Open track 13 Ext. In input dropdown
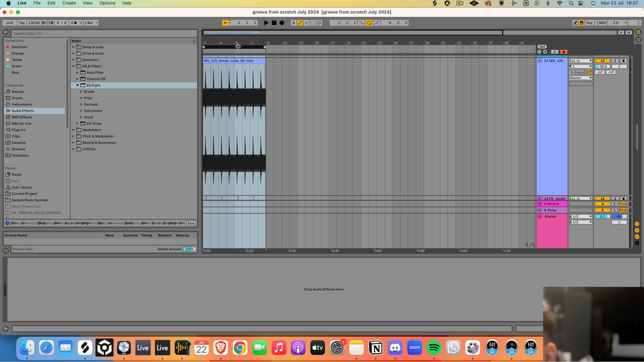 580,61
